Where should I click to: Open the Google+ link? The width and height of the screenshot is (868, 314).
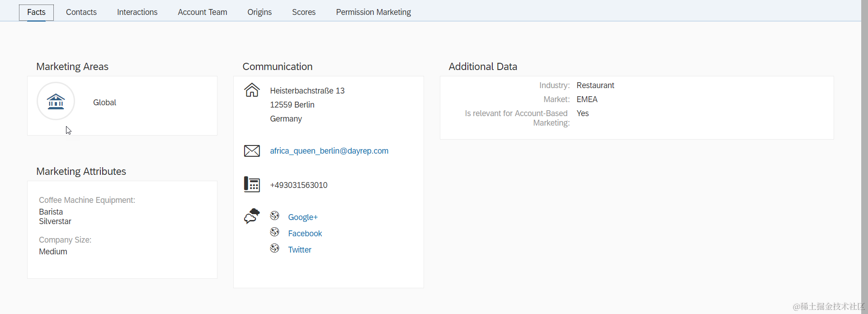pyautogui.click(x=303, y=217)
